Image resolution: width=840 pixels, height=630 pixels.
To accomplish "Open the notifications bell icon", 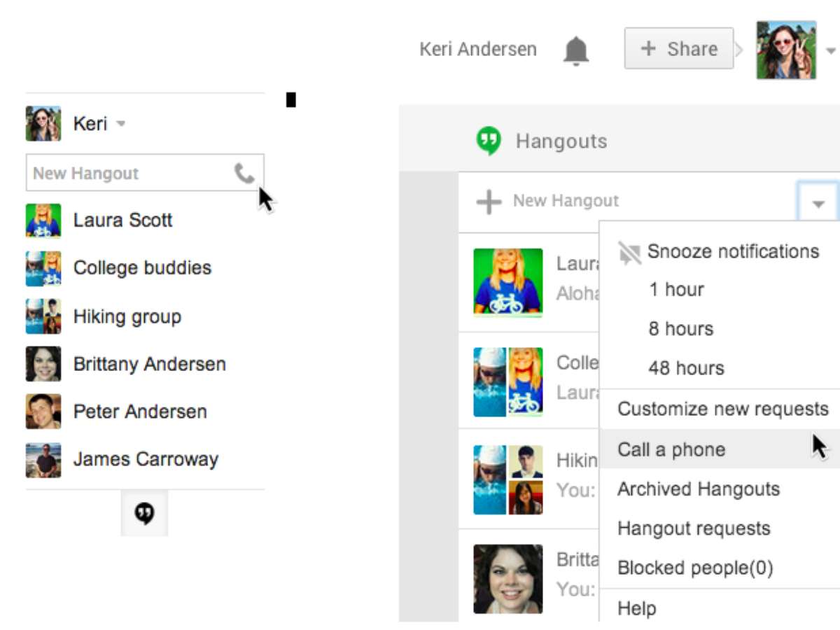I will pos(576,50).
